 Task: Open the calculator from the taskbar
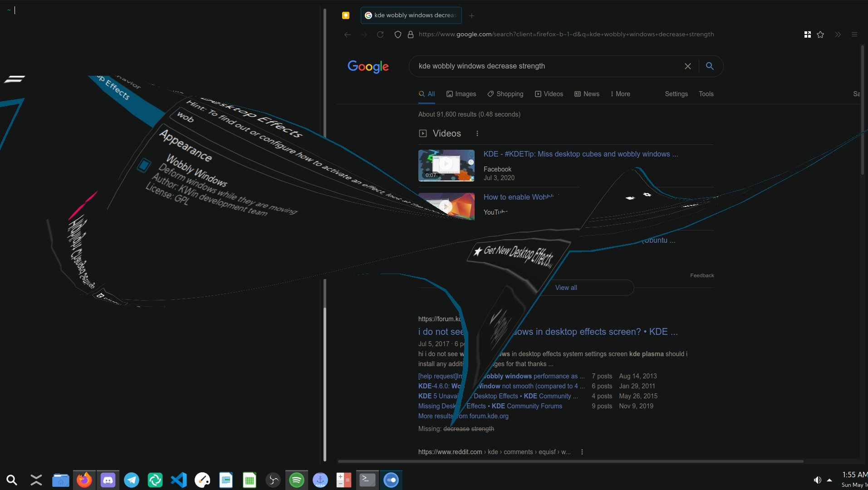(x=344, y=480)
